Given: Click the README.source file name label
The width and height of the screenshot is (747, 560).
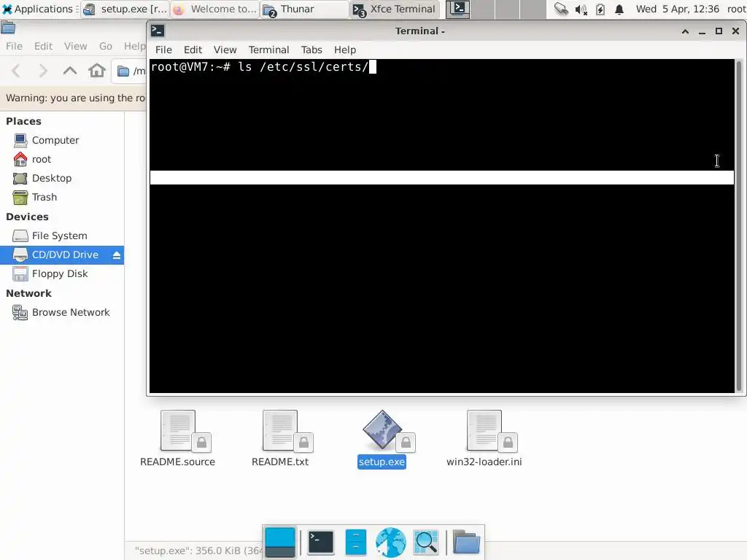Looking at the screenshot, I should pyautogui.click(x=177, y=462).
